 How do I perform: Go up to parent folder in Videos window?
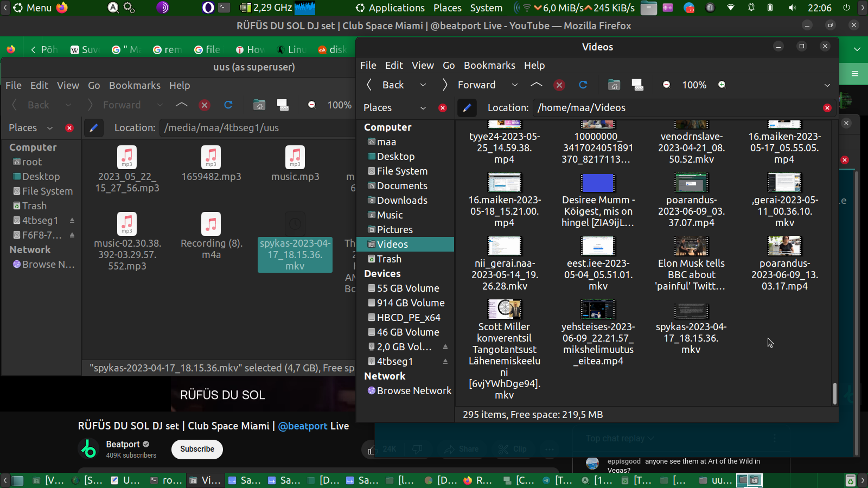coord(536,85)
